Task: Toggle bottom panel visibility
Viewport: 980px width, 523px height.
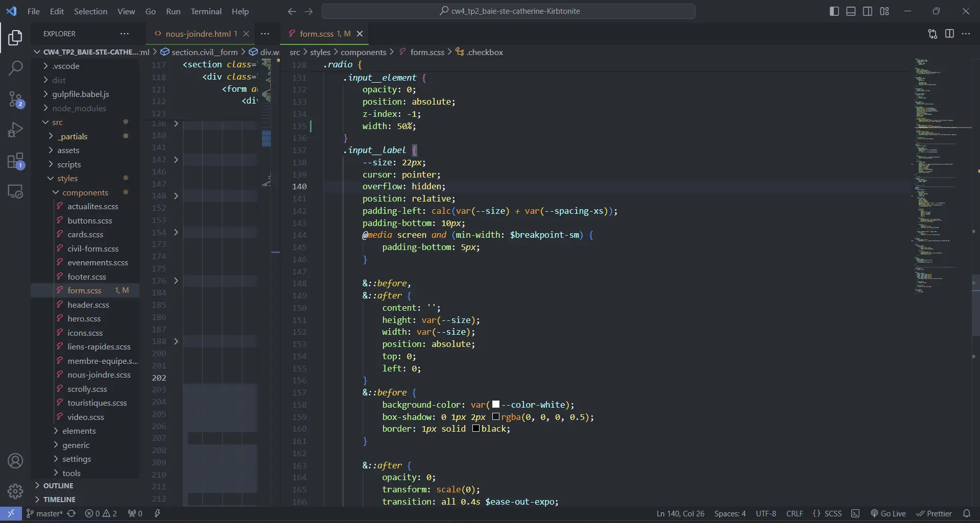Action: [851, 11]
